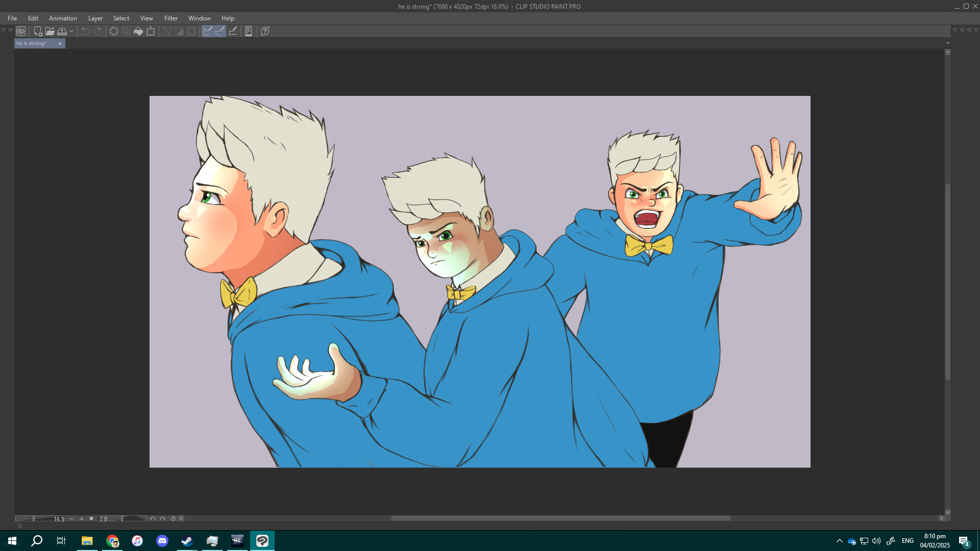The height and width of the screenshot is (551, 980).
Task: Open the volume control in tray
Action: click(x=876, y=541)
